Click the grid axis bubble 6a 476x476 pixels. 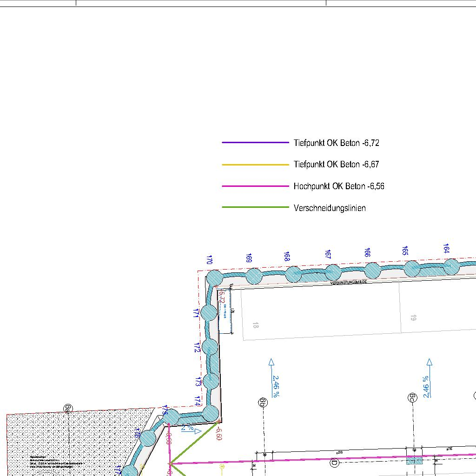click(68, 409)
